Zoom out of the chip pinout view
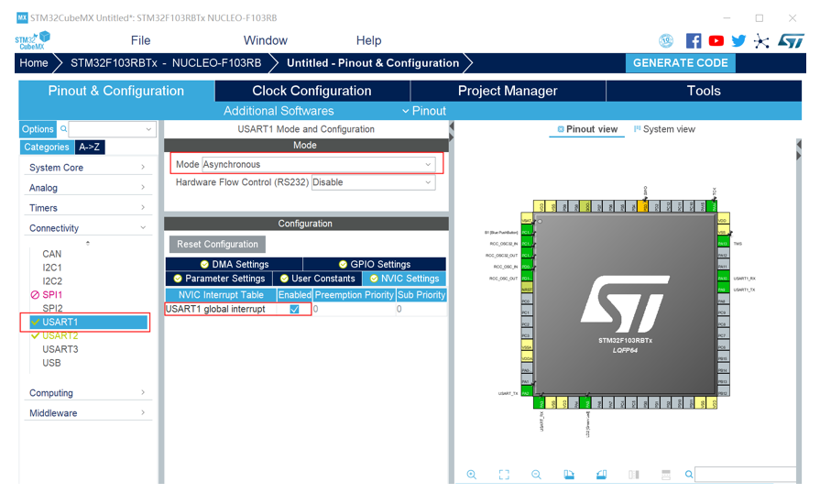The width and height of the screenshot is (820, 504). 536,474
